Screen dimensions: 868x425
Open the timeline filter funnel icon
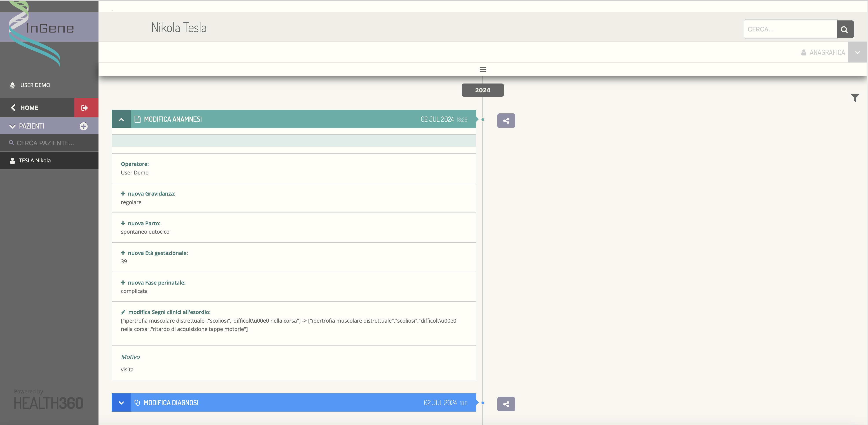point(855,98)
